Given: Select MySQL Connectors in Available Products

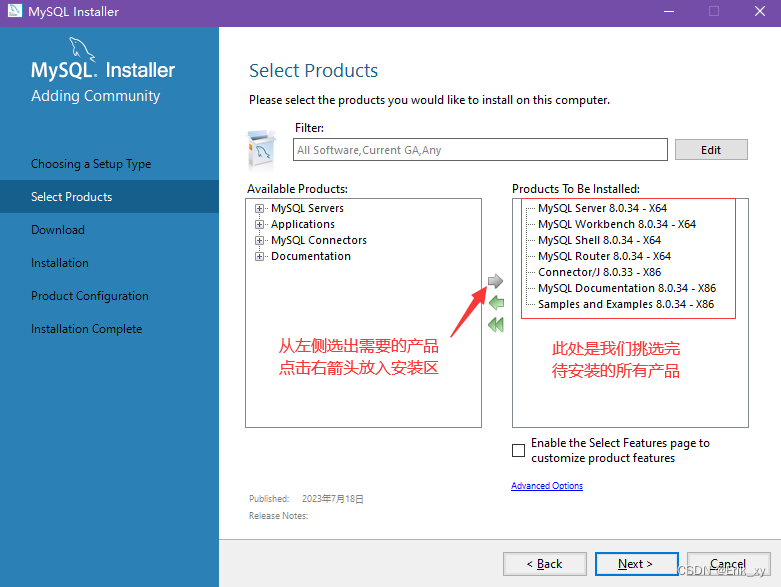Looking at the screenshot, I should point(319,240).
